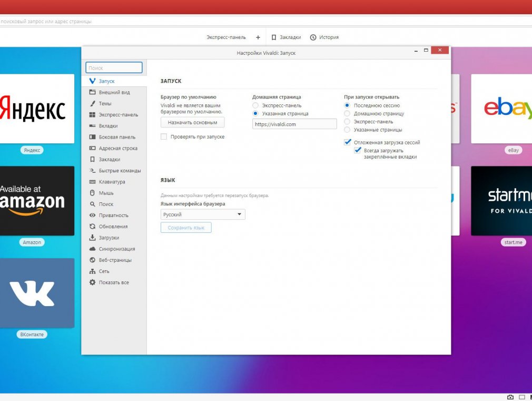Image resolution: width=532 pixels, height=401 pixels.
Task: Click the ВКонтакте label under thumbnail
Action: coord(32,335)
